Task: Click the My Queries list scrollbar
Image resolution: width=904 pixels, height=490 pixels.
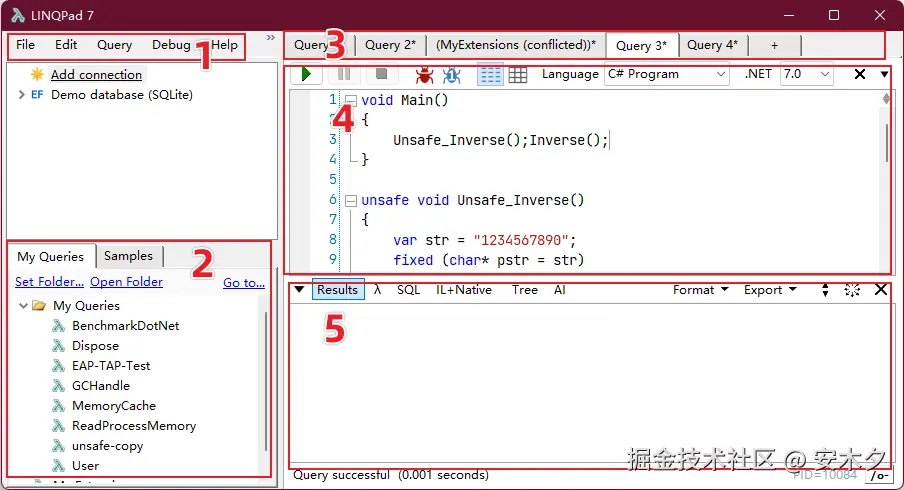Action: click(x=266, y=380)
